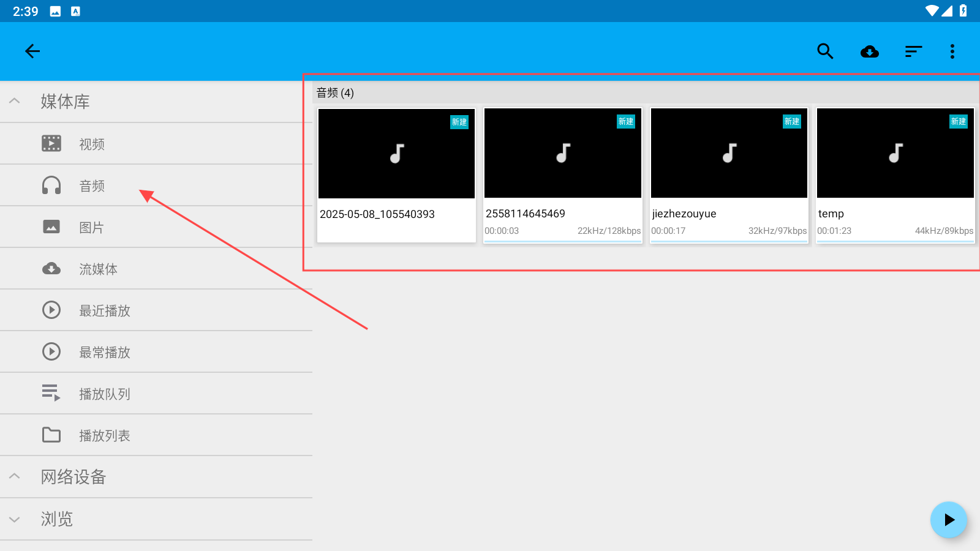
Task: Select 图片 in the media library
Action: tap(156, 227)
